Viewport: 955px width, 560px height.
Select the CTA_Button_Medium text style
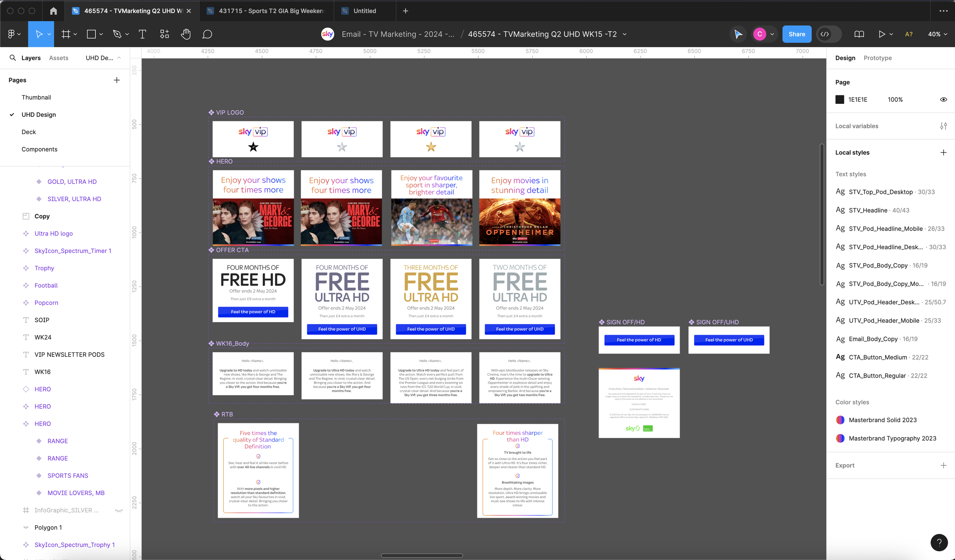(x=882, y=357)
